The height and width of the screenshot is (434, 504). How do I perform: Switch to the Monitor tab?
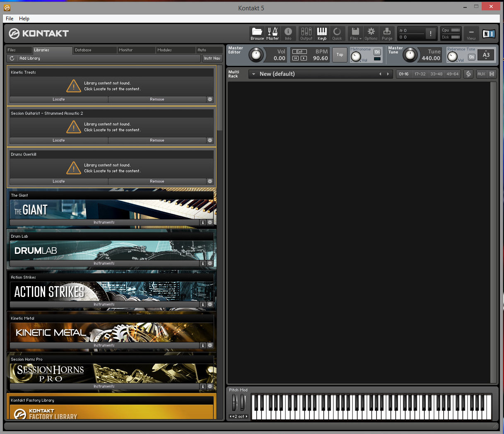tap(136, 50)
